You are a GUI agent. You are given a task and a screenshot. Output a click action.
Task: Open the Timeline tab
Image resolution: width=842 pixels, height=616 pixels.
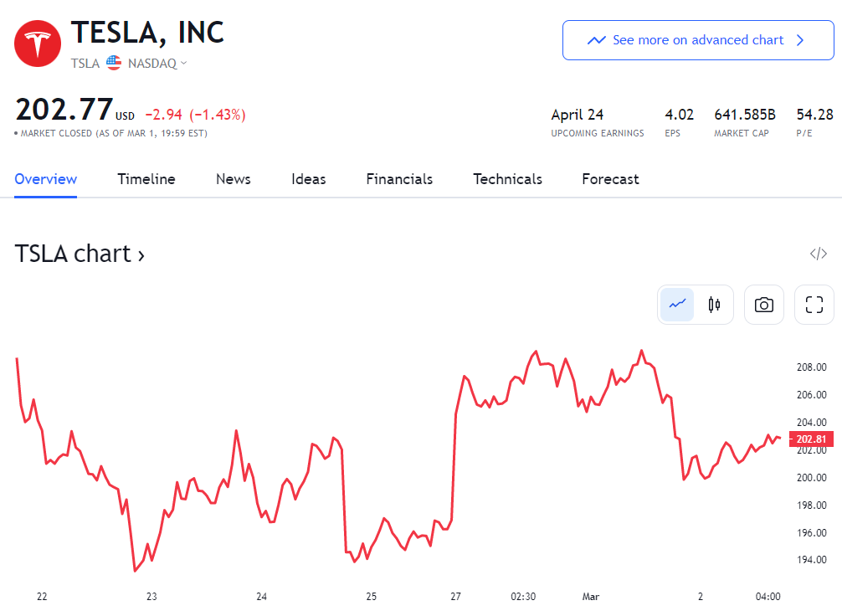pyautogui.click(x=146, y=179)
